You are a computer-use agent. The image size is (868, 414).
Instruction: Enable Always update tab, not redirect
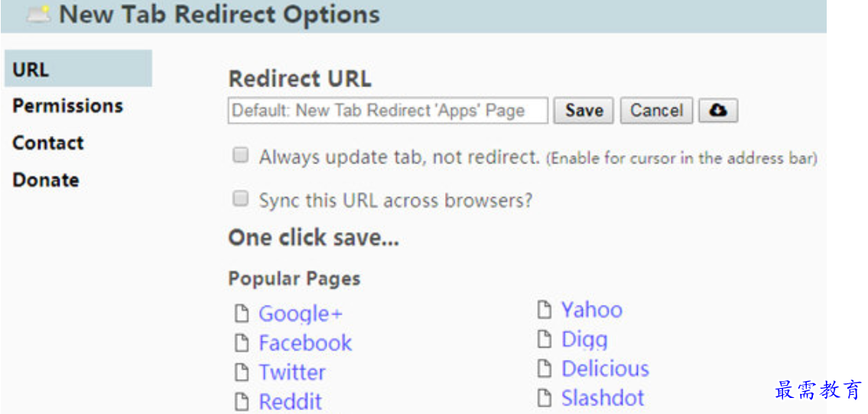(x=240, y=156)
